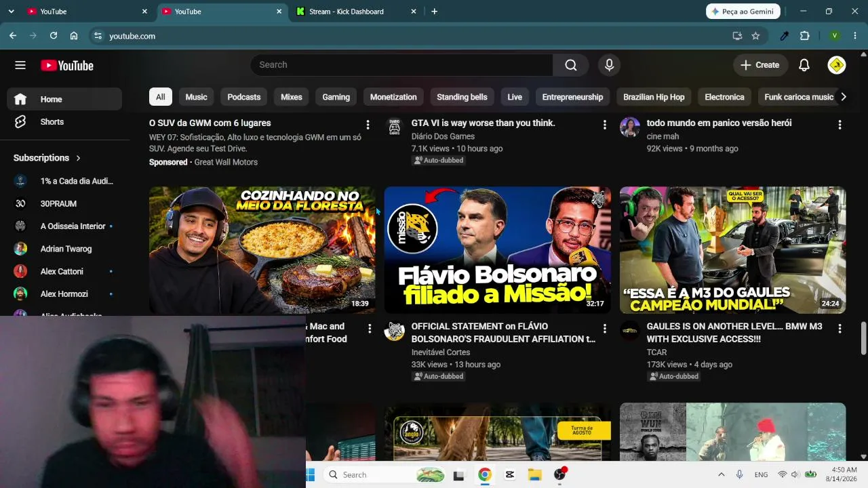Click the install app icon in address bar

coord(737,36)
